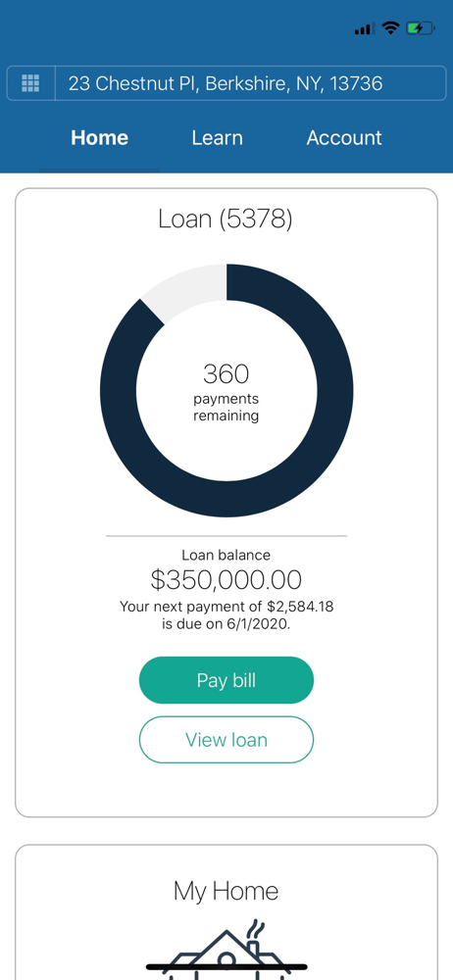Viewport: 453px width, 980px height.
Task: Go to the Account tab
Action: coord(344,138)
